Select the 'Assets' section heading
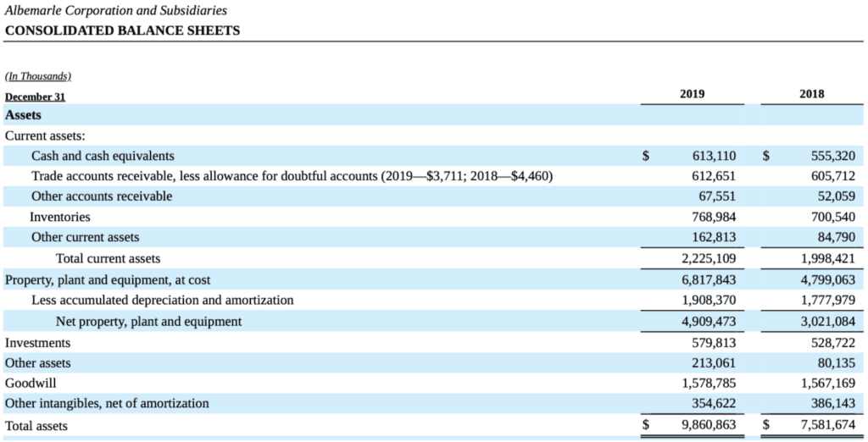This screenshot has width=868, height=442. pos(23,115)
